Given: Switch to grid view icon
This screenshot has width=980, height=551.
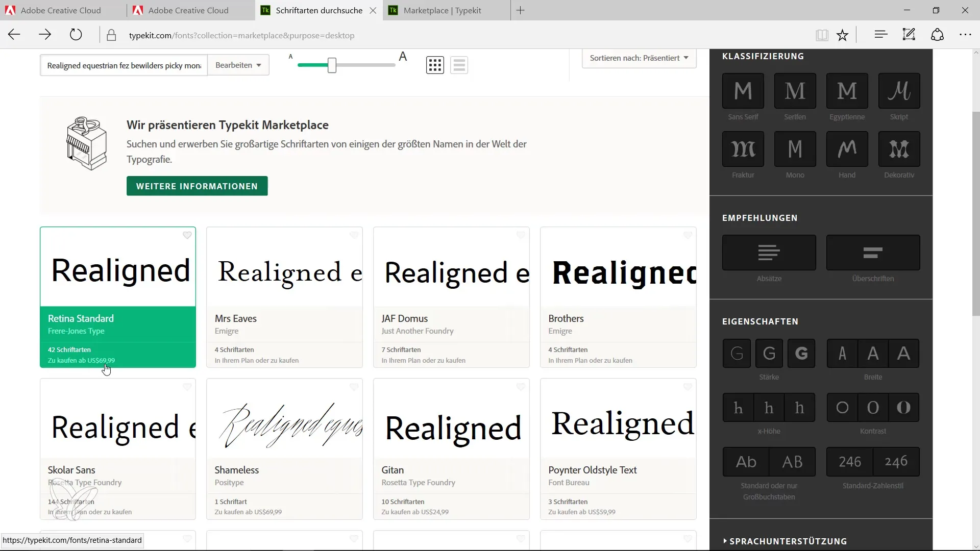Looking at the screenshot, I should 435,65.
